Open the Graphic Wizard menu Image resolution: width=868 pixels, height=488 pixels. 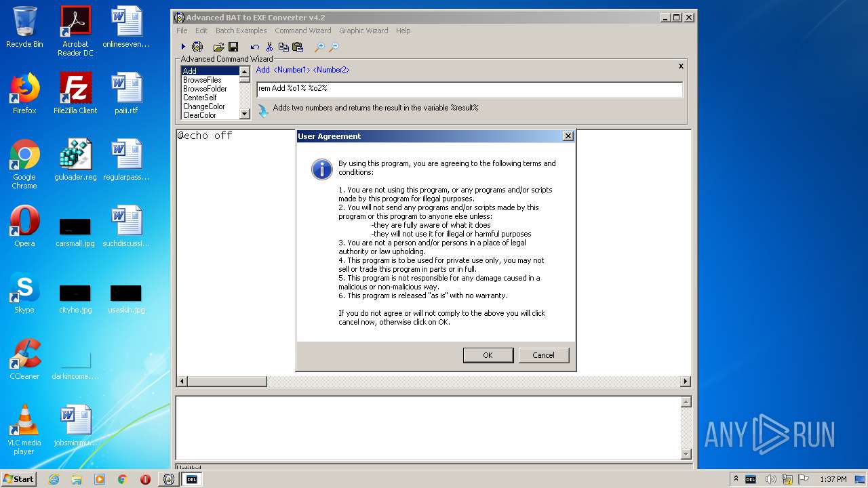(363, 30)
